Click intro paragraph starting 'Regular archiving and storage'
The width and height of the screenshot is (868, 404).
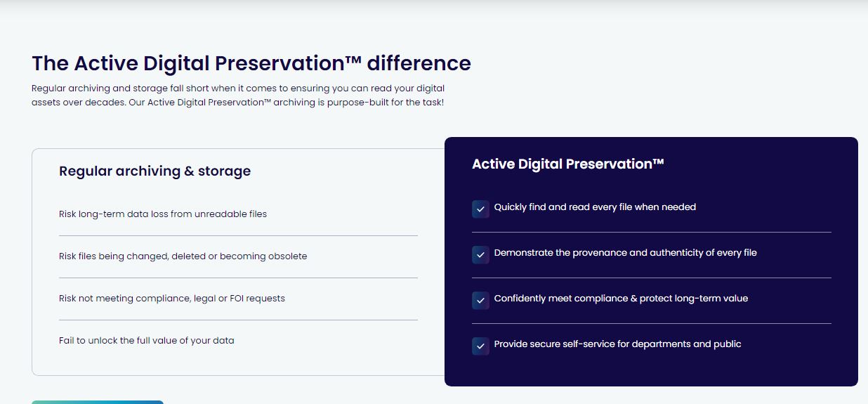[238, 96]
